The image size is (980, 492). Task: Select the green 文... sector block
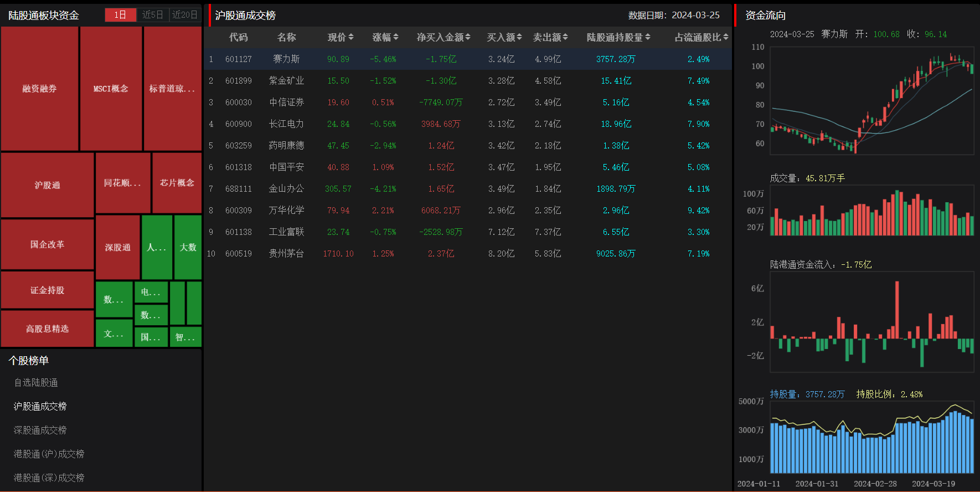[x=114, y=334]
